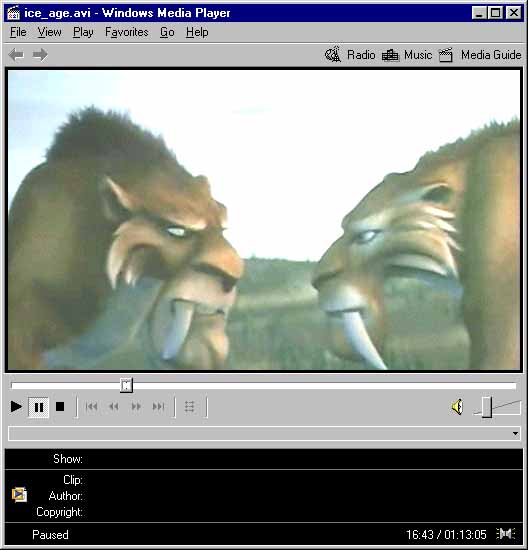Click the Pause button
This screenshot has width=528, height=550.
click(39, 407)
